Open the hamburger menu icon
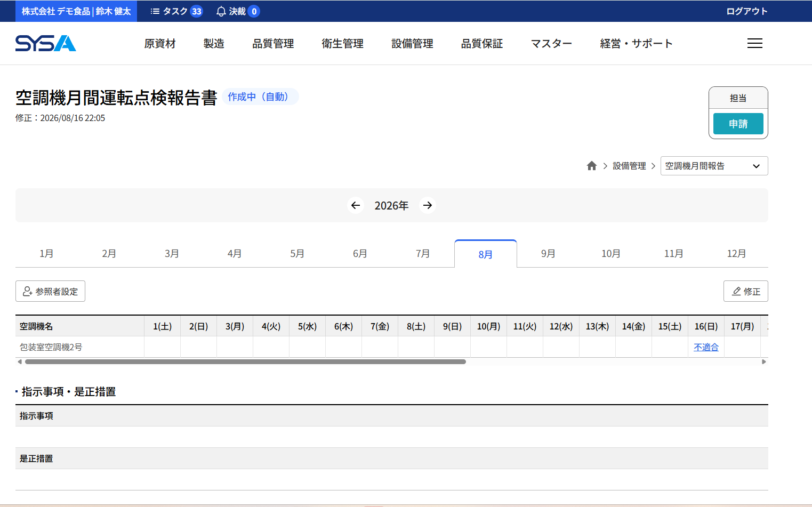This screenshot has width=812, height=507. pos(754,43)
